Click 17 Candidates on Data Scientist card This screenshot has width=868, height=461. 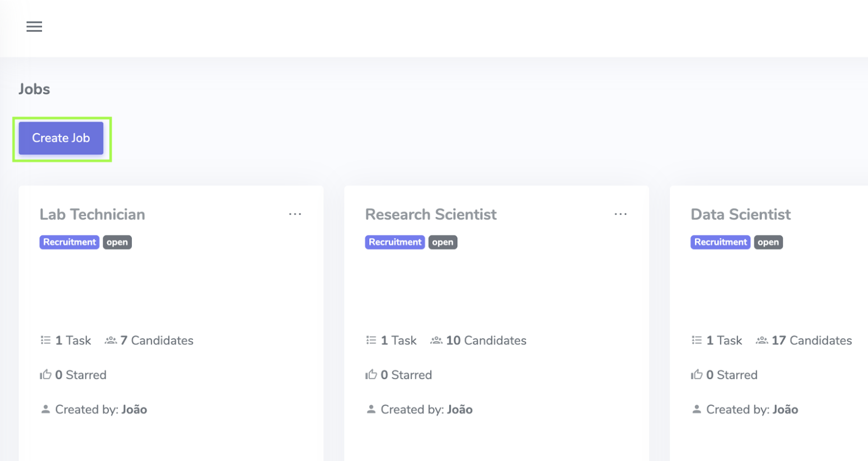pyautogui.click(x=812, y=340)
